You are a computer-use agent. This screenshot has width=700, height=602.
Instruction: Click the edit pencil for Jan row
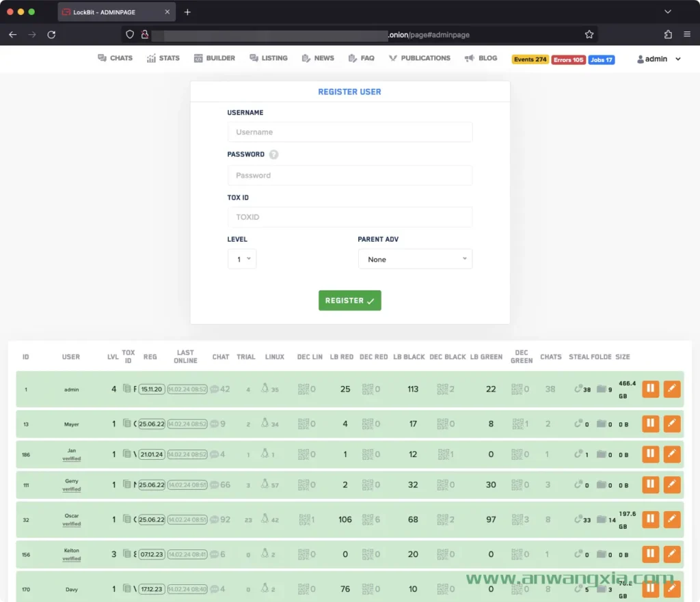(x=672, y=454)
